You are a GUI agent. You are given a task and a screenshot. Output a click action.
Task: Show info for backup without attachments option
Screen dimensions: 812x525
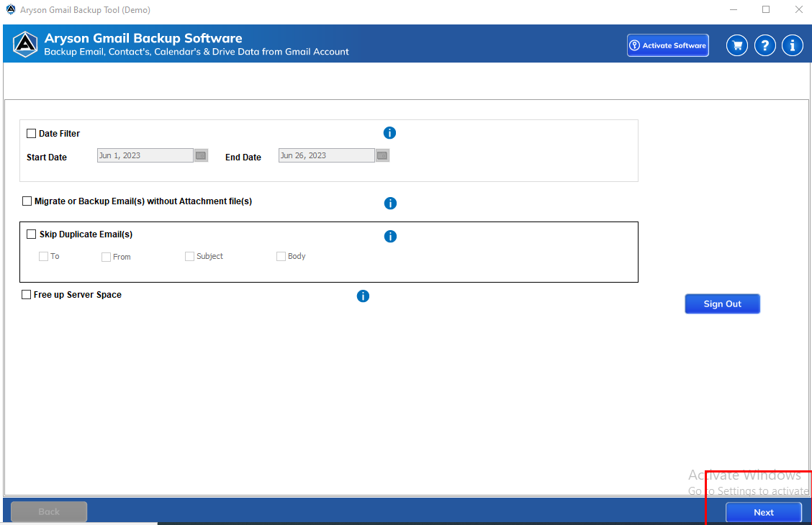[390, 204]
